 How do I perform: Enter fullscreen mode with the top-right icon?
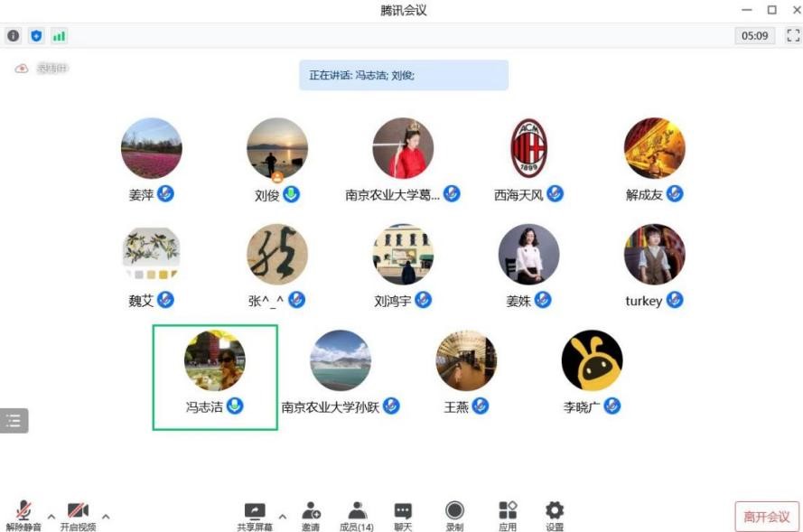click(x=793, y=36)
